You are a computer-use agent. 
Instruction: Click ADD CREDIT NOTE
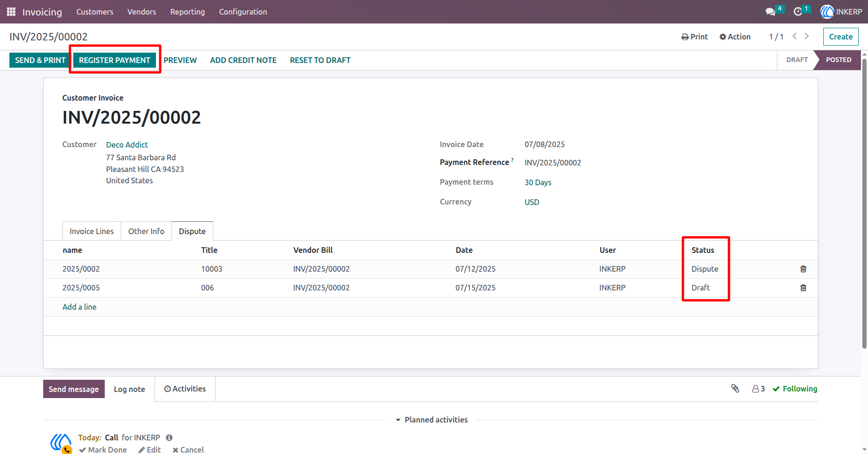243,60
